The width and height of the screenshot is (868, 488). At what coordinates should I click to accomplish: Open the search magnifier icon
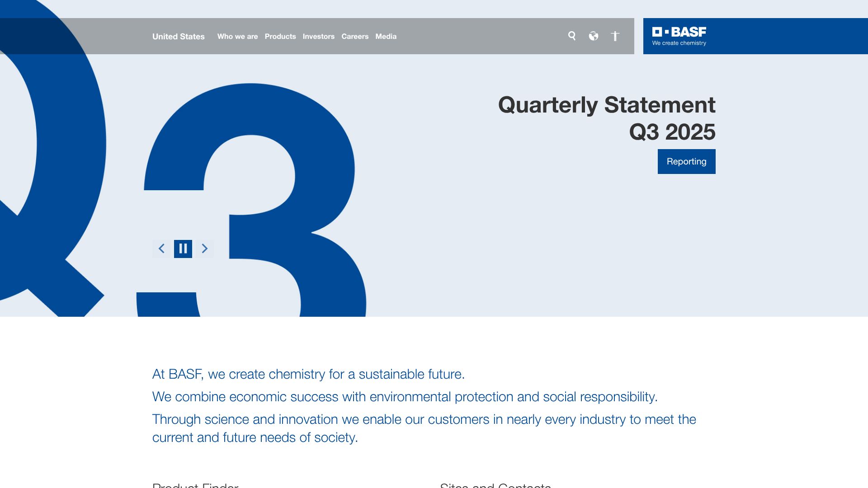[x=572, y=36]
